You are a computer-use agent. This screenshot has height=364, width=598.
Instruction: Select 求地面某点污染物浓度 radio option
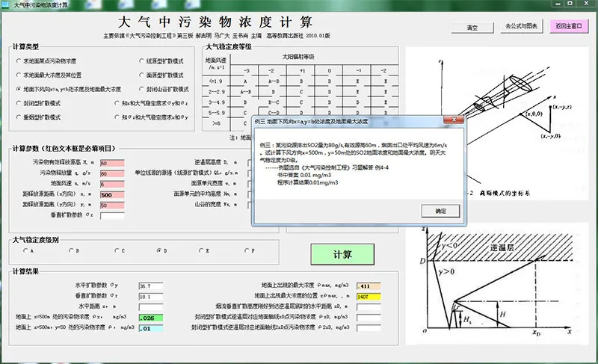pos(46,61)
